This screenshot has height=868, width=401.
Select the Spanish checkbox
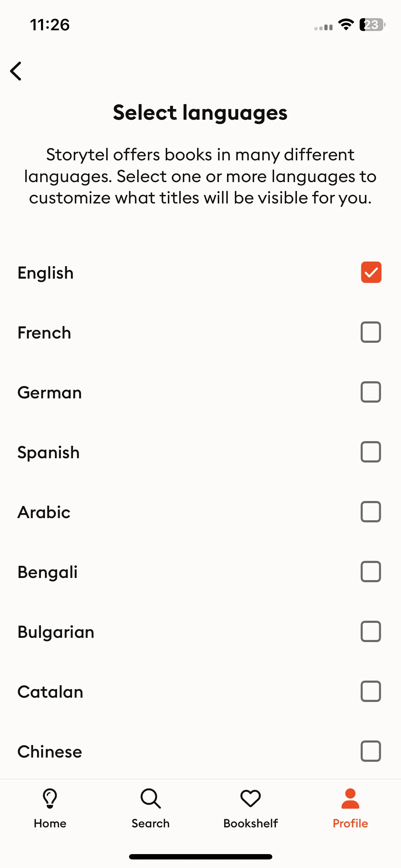coord(371,452)
